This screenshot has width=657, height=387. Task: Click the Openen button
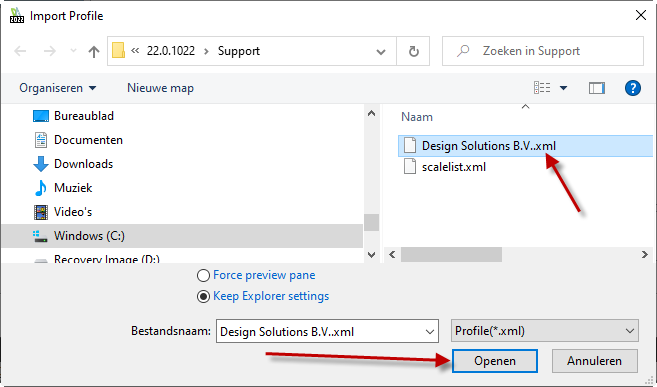495,361
